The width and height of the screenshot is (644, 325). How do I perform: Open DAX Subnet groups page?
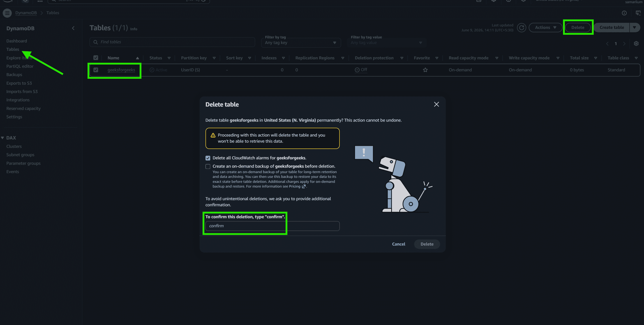point(20,155)
